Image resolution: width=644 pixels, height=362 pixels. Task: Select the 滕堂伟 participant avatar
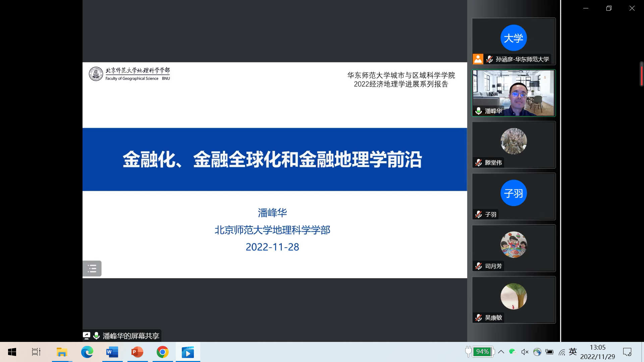pyautogui.click(x=514, y=141)
